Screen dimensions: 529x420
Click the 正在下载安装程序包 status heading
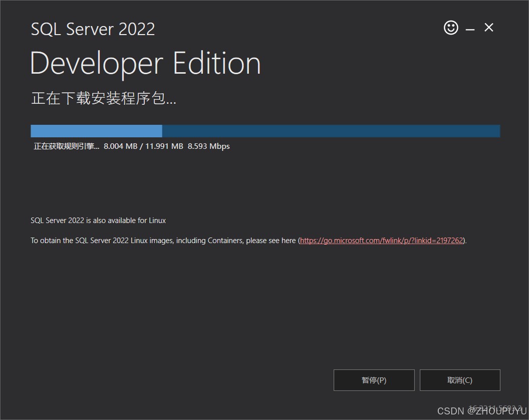click(104, 98)
